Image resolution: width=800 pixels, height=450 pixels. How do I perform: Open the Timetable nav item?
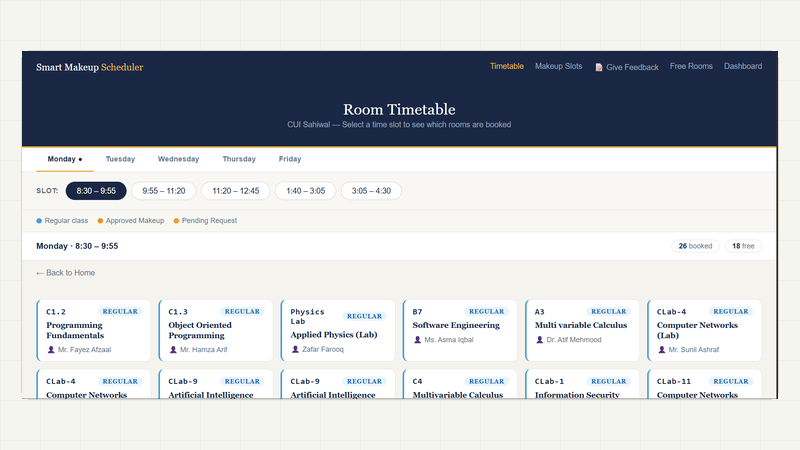pos(507,66)
